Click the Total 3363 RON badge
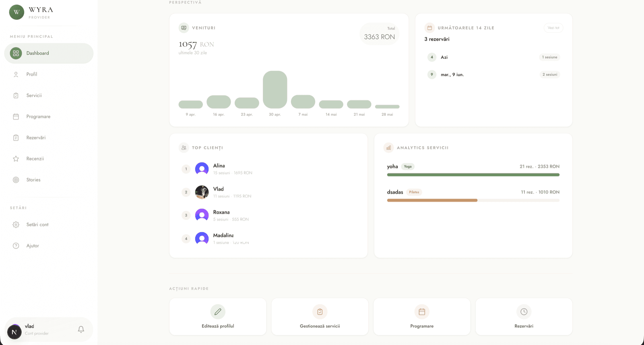The image size is (644, 345). pyautogui.click(x=380, y=34)
